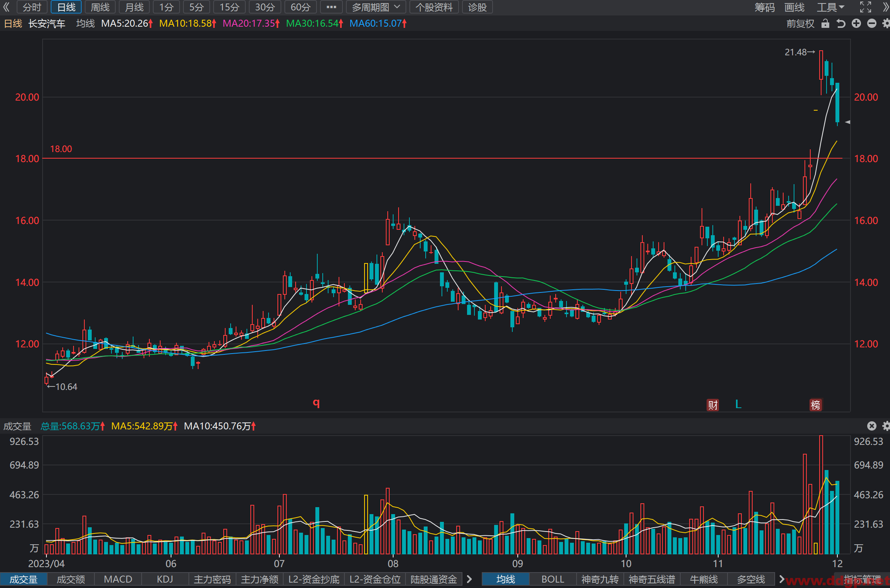Select 15分 fifteen-minute period

coord(229,7)
